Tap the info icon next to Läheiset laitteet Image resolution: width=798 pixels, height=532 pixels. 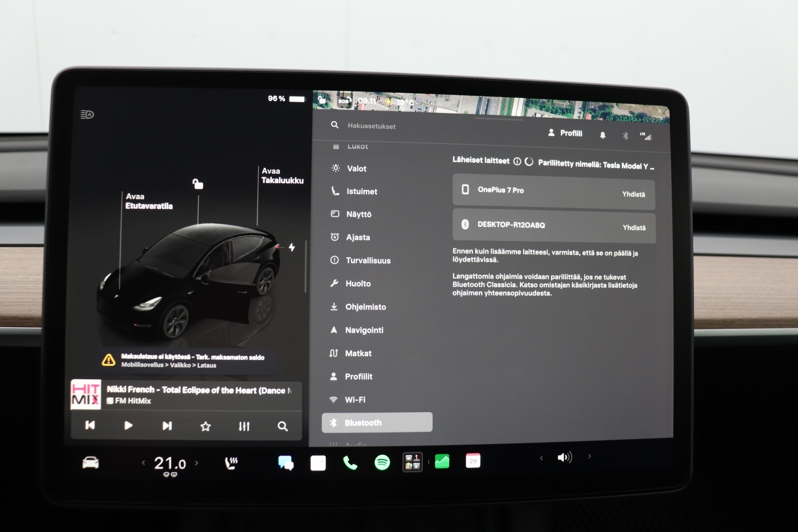517,161
